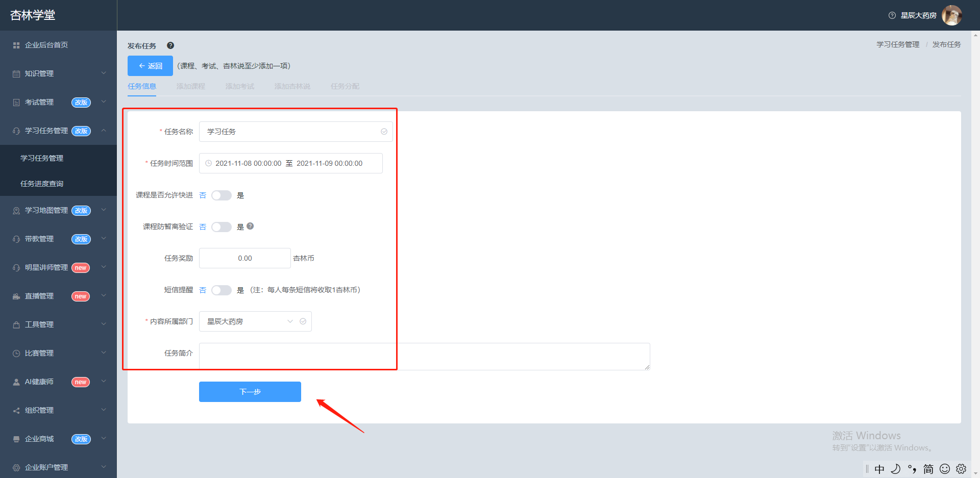Viewport: 980px width, 478px height.
Task: Select the 添加课程 tab
Action: point(191,86)
